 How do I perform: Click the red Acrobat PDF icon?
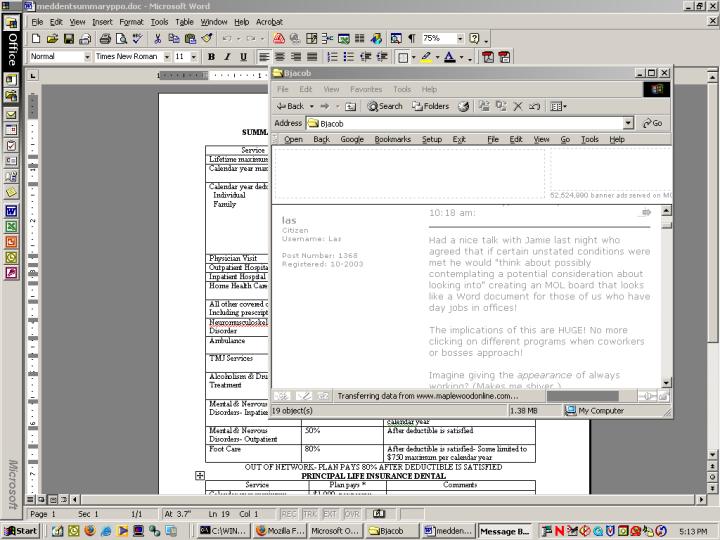(279, 39)
